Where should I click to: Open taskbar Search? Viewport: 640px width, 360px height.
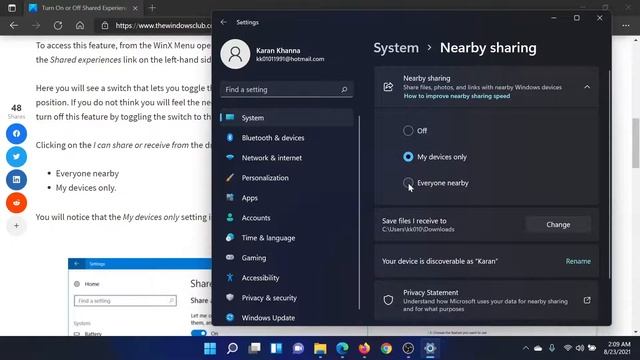click(232, 349)
